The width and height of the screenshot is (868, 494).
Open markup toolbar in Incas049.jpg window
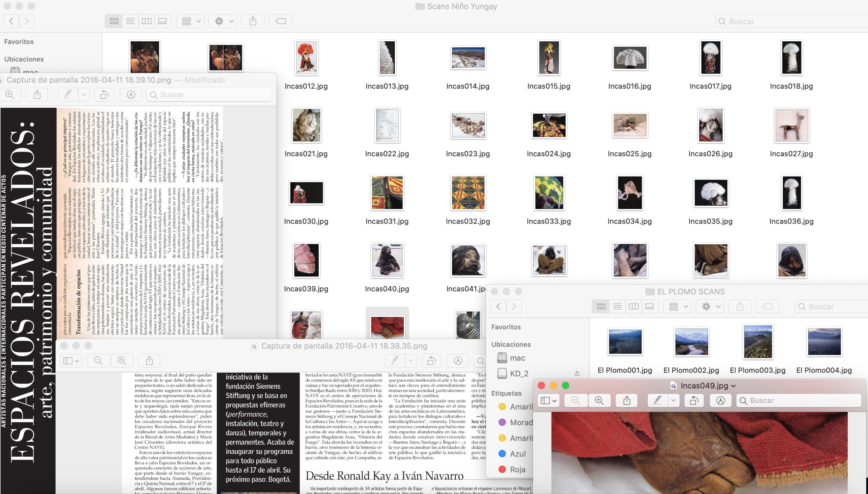tap(720, 401)
